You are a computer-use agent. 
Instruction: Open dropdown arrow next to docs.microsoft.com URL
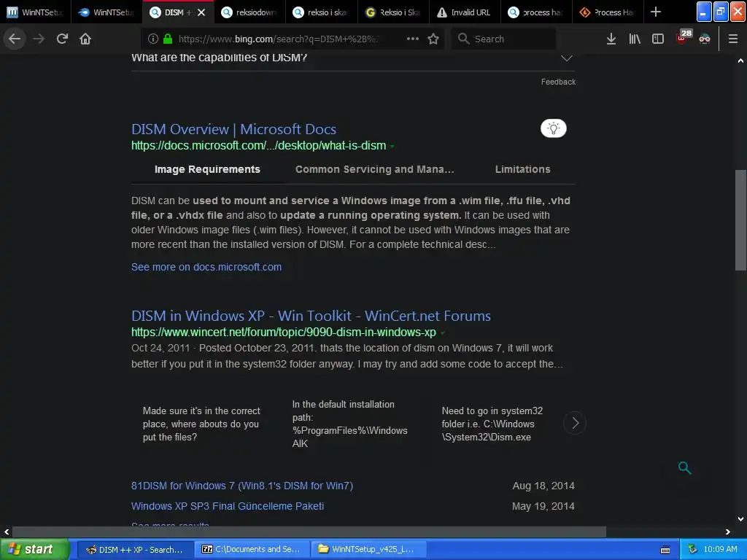point(392,146)
